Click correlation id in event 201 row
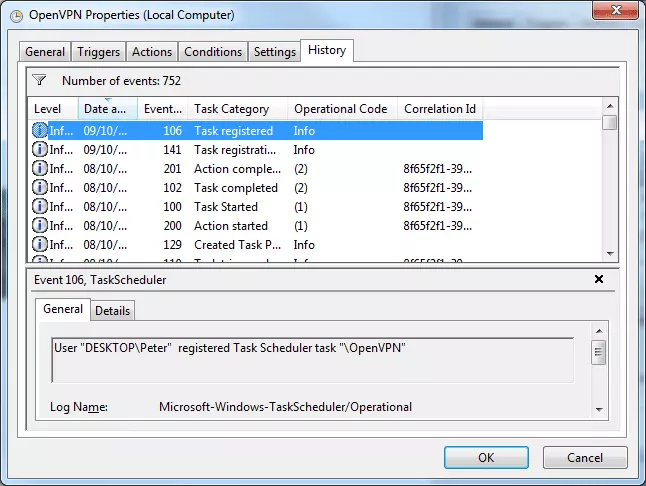646x486 pixels. pyautogui.click(x=438, y=168)
